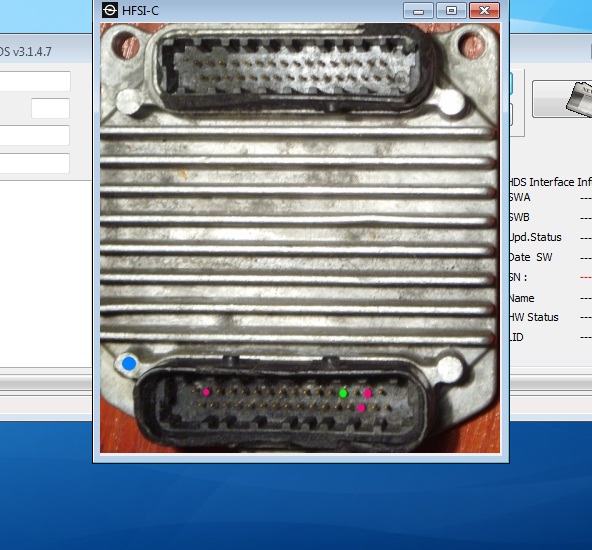Click the top wide input field behind the window
The image size is (592, 550).
[x=35, y=81]
